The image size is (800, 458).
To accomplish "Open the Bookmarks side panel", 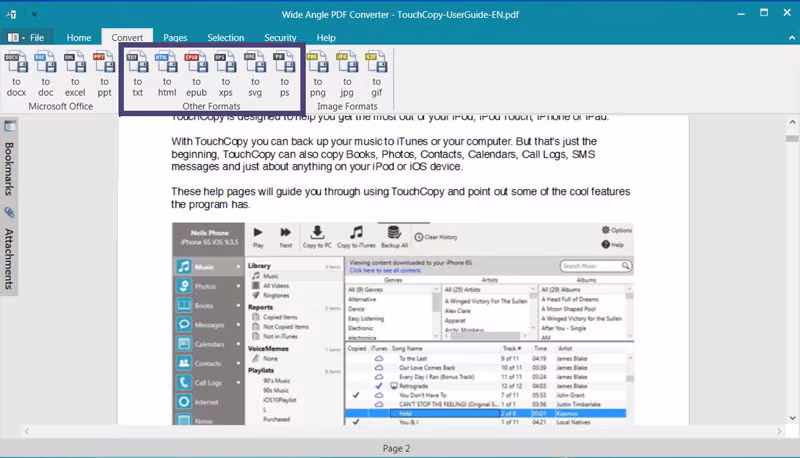I will [9, 169].
